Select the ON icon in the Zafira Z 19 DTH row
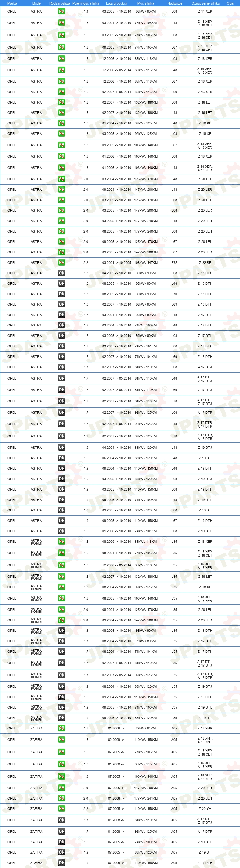This screenshot has height=868, width=240. point(62,862)
